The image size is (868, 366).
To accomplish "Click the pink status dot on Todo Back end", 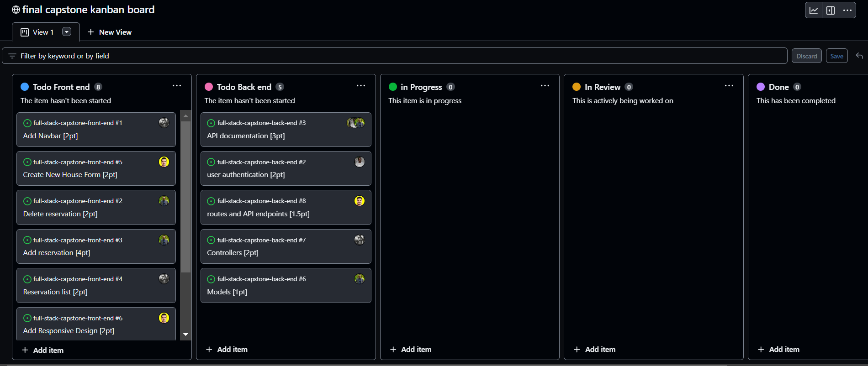I will 209,86.
